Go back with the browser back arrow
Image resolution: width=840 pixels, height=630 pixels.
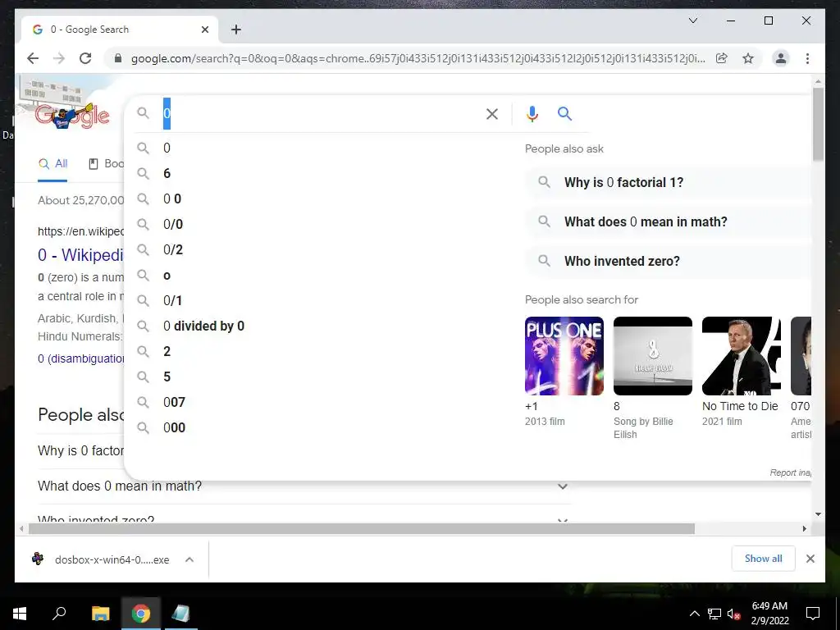click(x=33, y=58)
